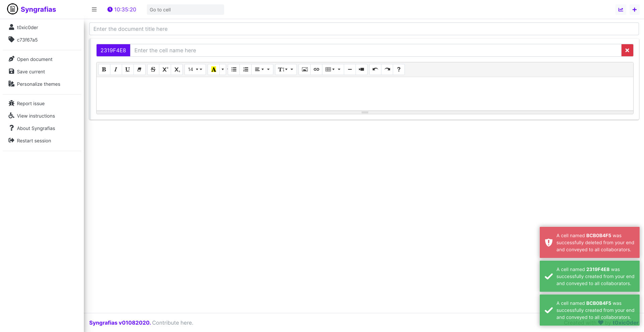
Task: Toggle italic formatting
Action: click(116, 69)
